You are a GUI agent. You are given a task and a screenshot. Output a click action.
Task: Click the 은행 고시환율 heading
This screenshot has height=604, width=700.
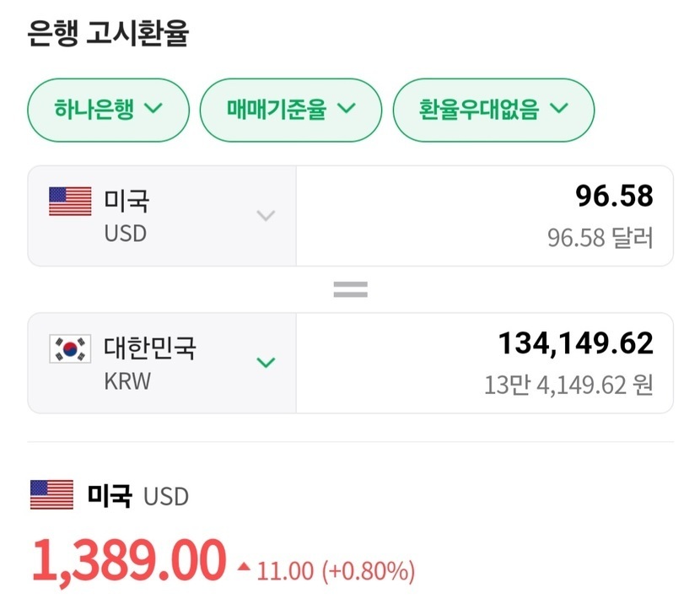coord(109,34)
